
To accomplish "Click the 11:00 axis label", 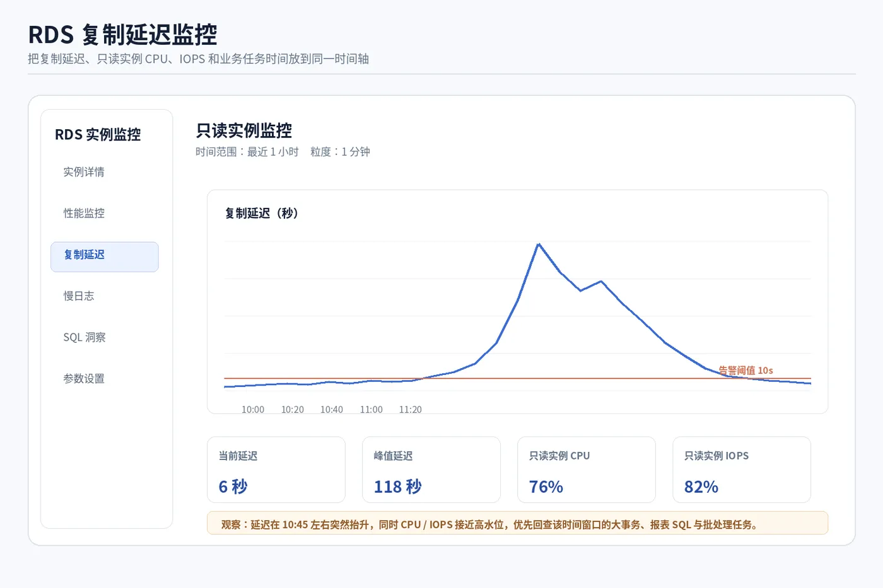I will (x=371, y=410).
